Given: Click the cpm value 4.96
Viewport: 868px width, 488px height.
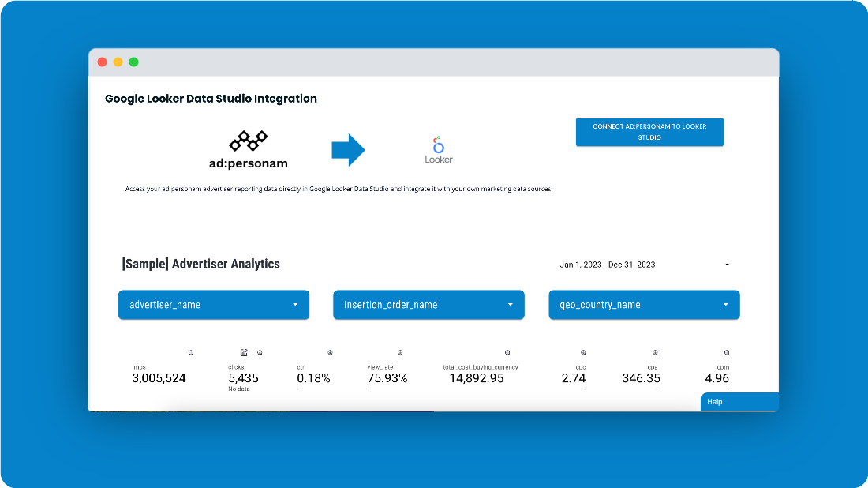Looking at the screenshot, I should tap(716, 378).
